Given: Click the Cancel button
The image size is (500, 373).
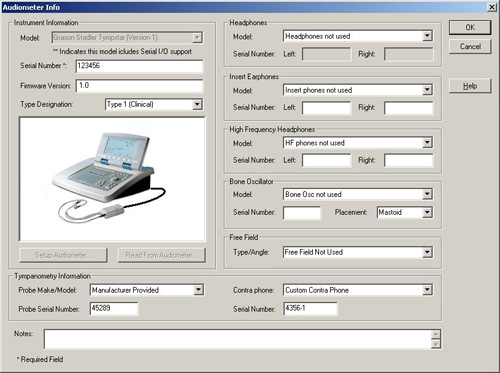Looking at the screenshot, I should point(470,46).
